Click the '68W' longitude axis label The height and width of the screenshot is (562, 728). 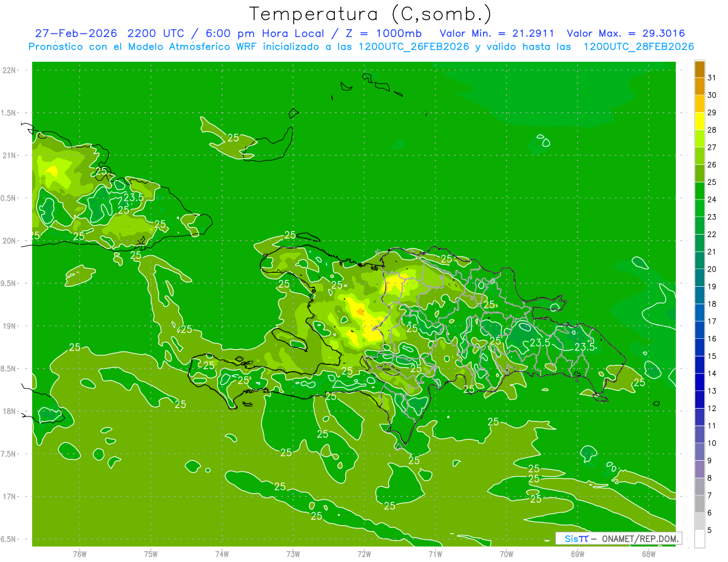tap(649, 554)
